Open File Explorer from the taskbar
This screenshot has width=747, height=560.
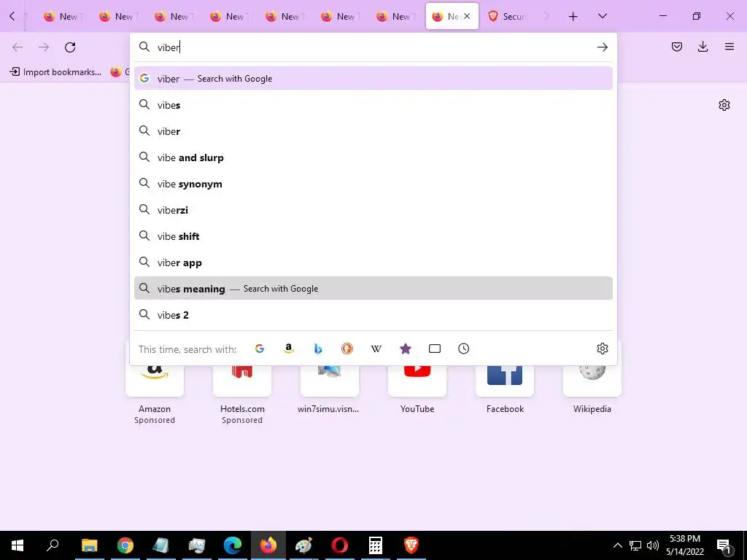89,545
